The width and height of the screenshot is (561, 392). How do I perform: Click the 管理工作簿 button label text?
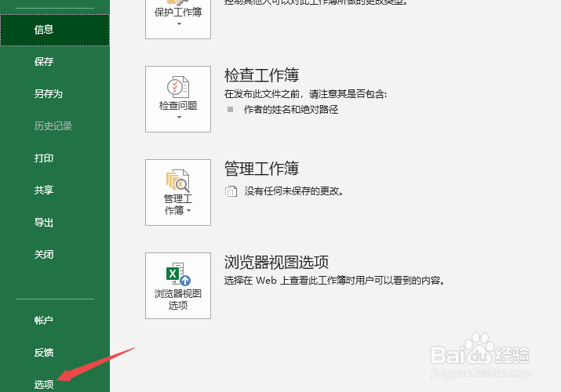point(178,205)
